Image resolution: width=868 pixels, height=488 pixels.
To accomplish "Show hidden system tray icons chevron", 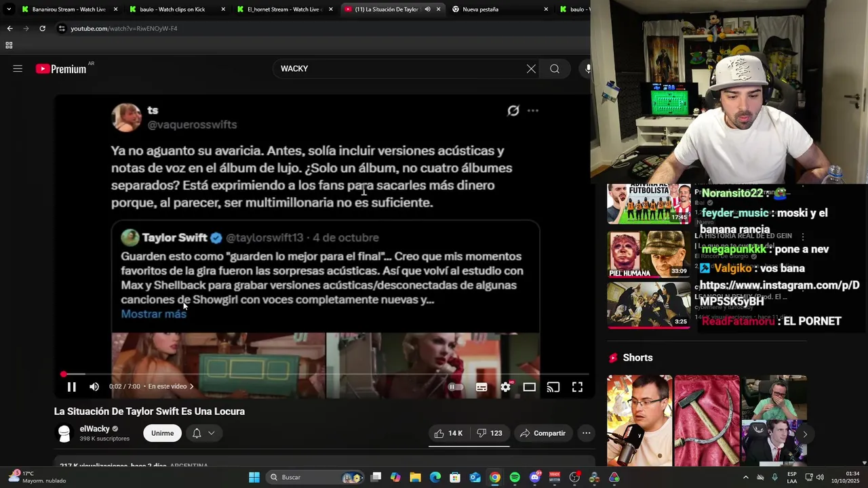I will click(x=746, y=477).
